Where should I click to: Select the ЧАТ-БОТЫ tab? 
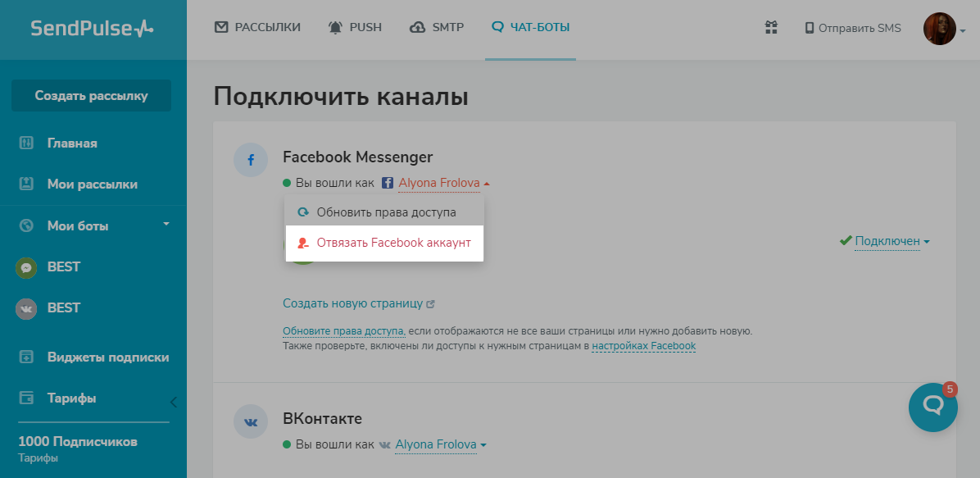tap(531, 28)
